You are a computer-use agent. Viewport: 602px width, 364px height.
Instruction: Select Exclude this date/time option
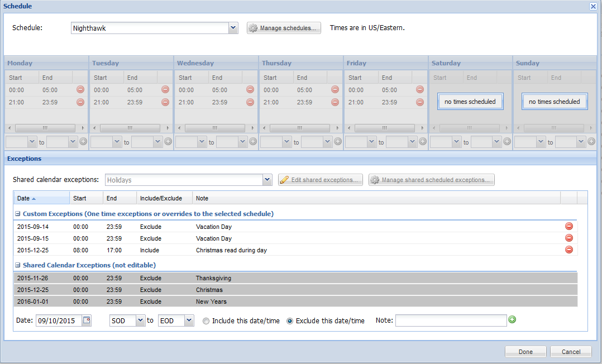click(x=290, y=321)
